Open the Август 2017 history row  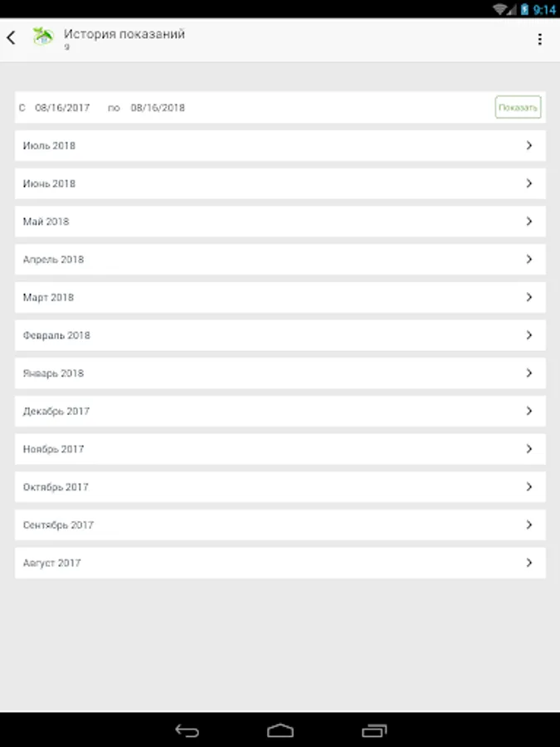(280, 563)
